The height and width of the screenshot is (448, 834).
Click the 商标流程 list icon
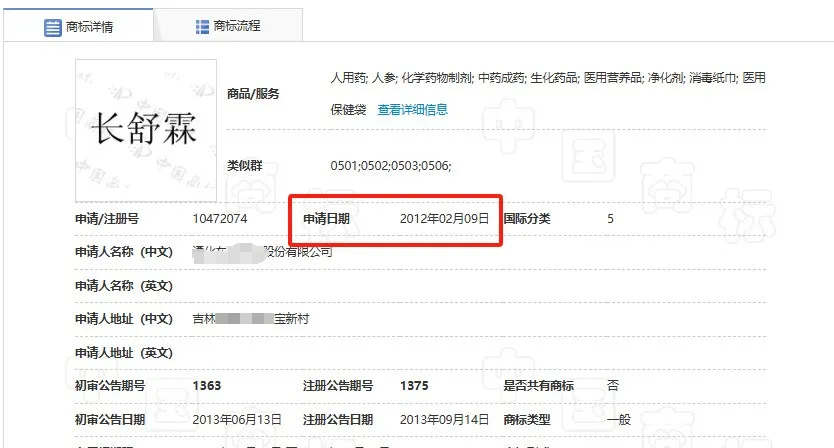(x=202, y=27)
